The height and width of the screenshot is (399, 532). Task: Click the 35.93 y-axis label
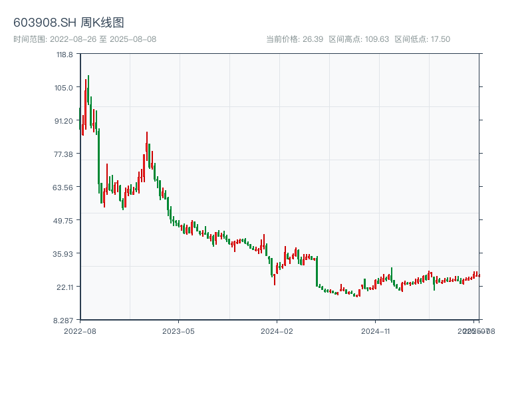[x=65, y=253]
